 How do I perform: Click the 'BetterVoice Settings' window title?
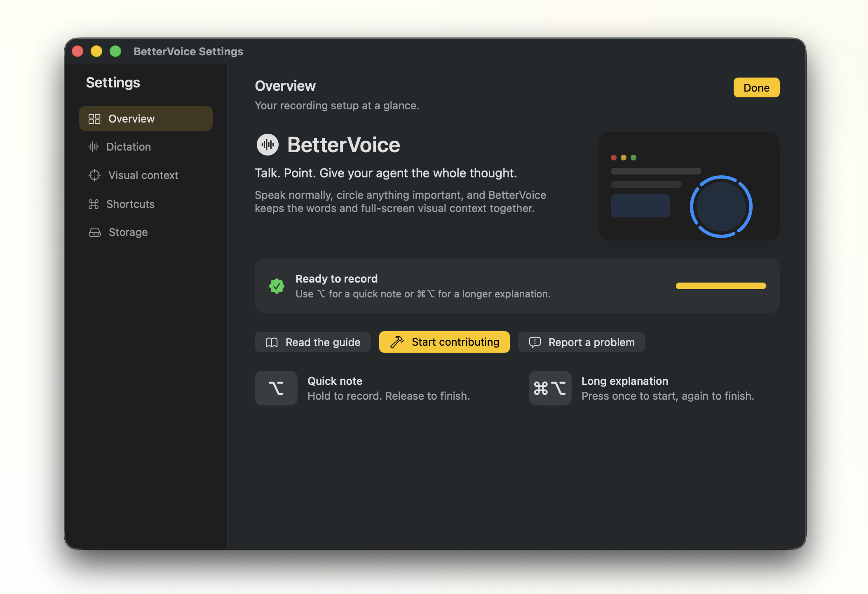(x=188, y=52)
